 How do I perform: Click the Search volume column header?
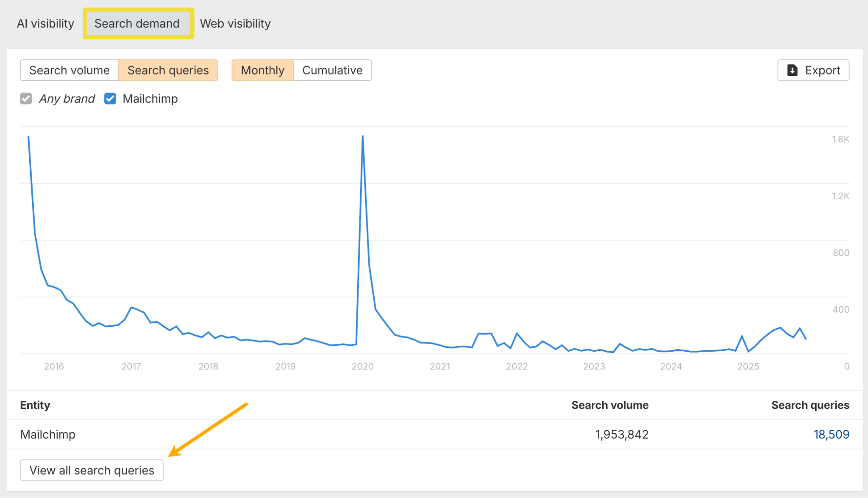coord(609,405)
